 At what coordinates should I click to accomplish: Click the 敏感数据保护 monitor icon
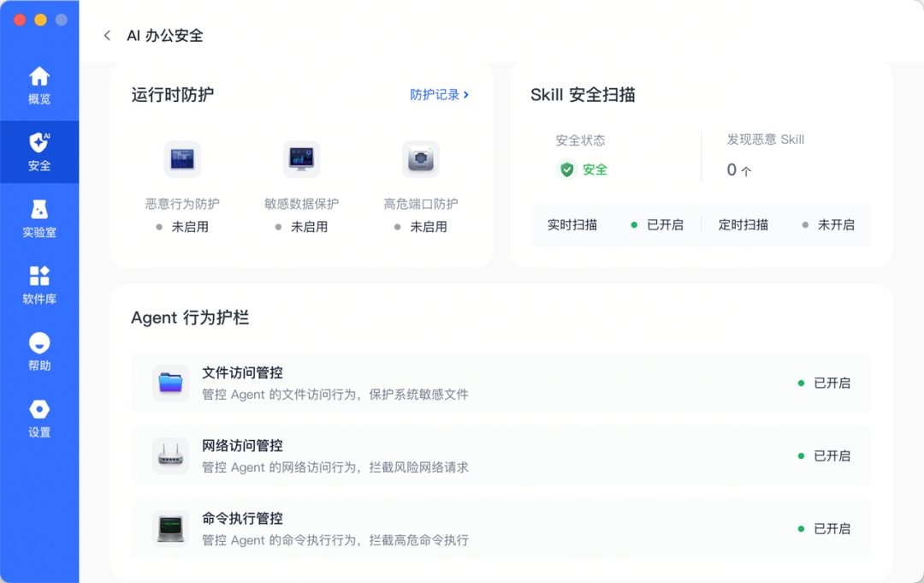[301, 159]
